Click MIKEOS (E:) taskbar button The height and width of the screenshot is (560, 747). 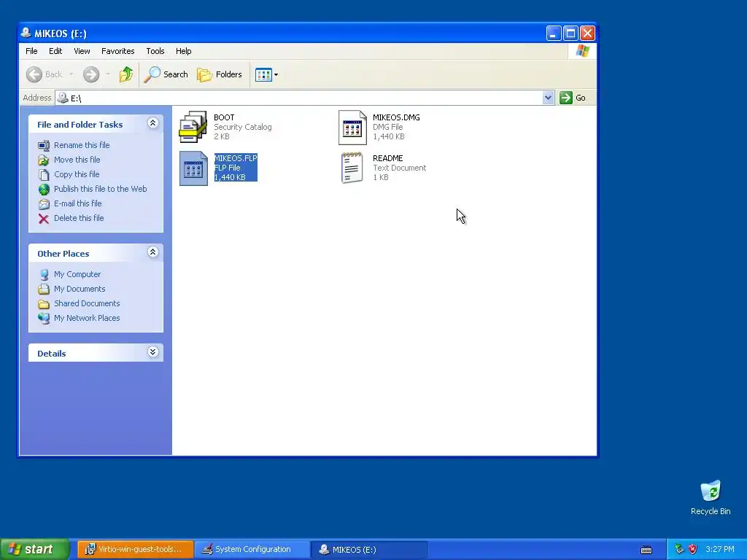pyautogui.click(x=368, y=550)
